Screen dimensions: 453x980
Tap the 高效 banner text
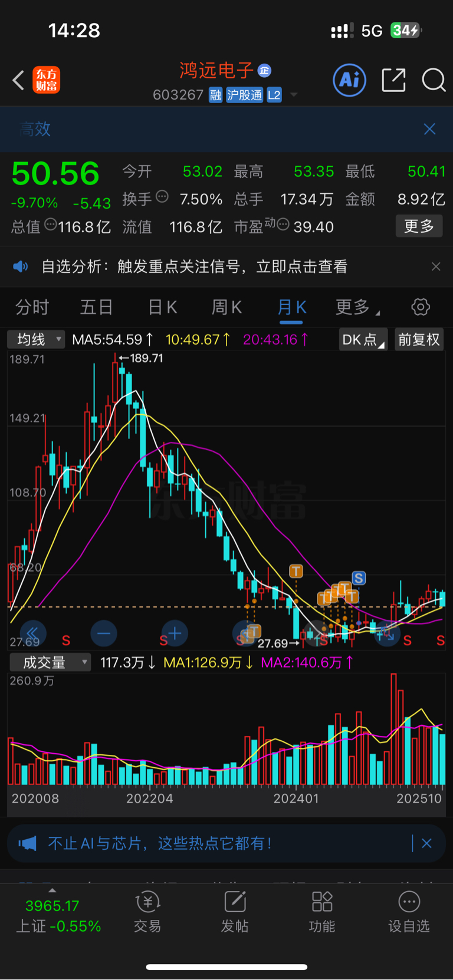35,129
